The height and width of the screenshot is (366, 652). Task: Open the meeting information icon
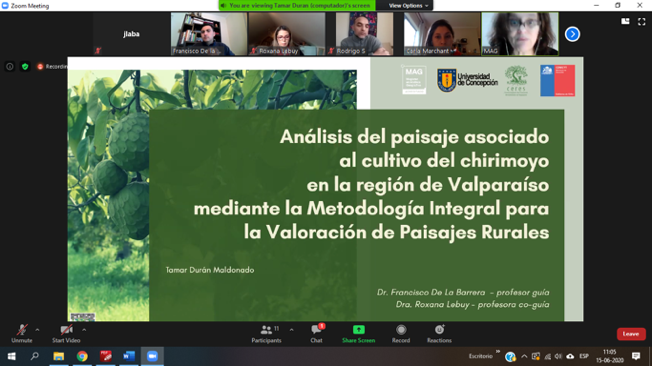10,67
